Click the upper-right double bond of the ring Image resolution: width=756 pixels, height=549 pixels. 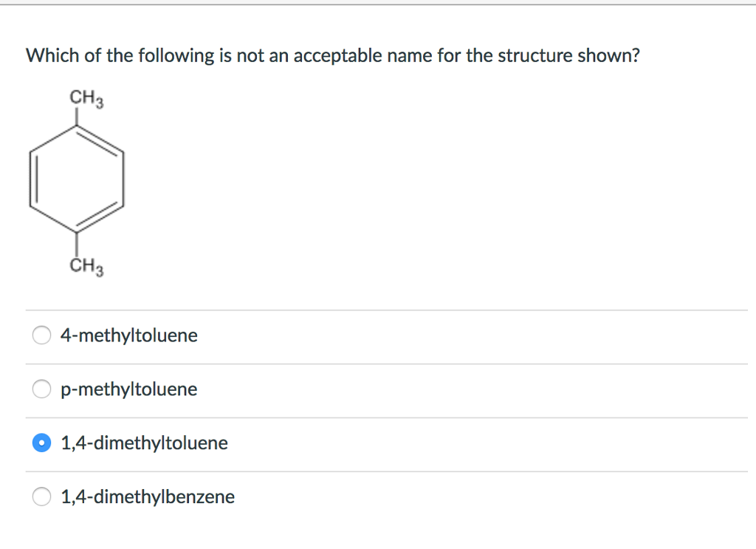(102, 140)
